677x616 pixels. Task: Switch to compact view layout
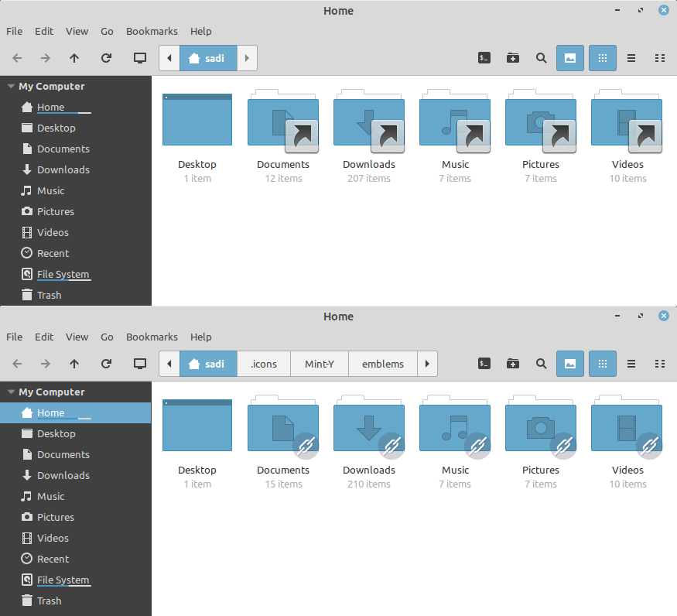(x=660, y=58)
